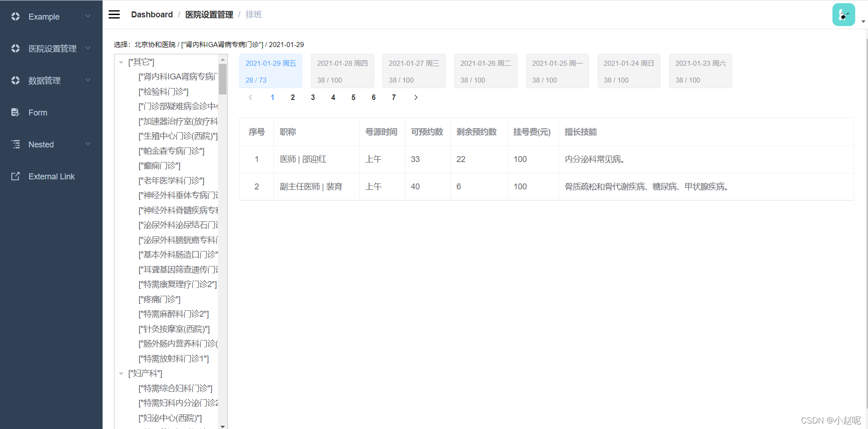Image resolution: width=868 pixels, height=429 pixels.
Task: Select the 特需放射科门诊1 tree item
Action: [x=174, y=359]
